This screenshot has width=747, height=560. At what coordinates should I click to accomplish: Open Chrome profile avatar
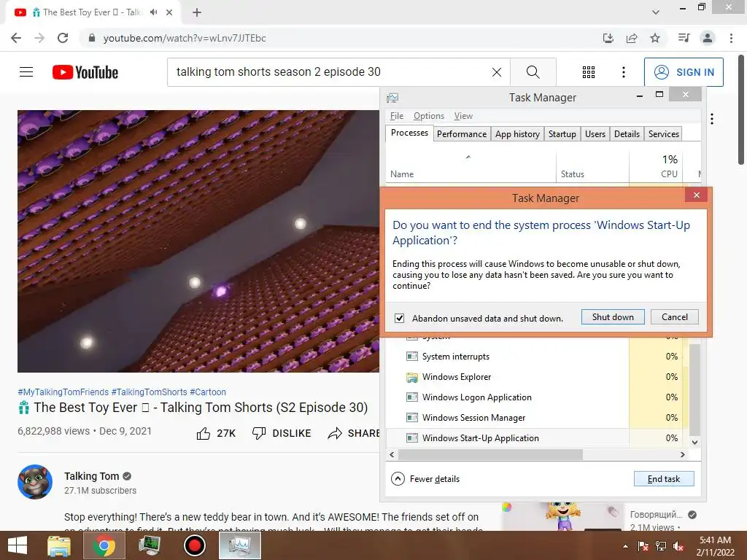(x=708, y=38)
